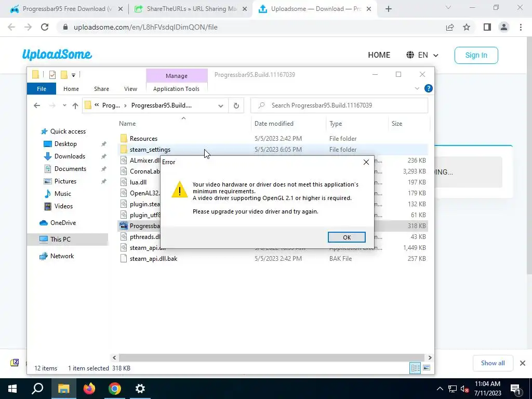The width and height of the screenshot is (532, 399).
Task: Select the steam_api.dll.bak file
Action: [153, 259]
